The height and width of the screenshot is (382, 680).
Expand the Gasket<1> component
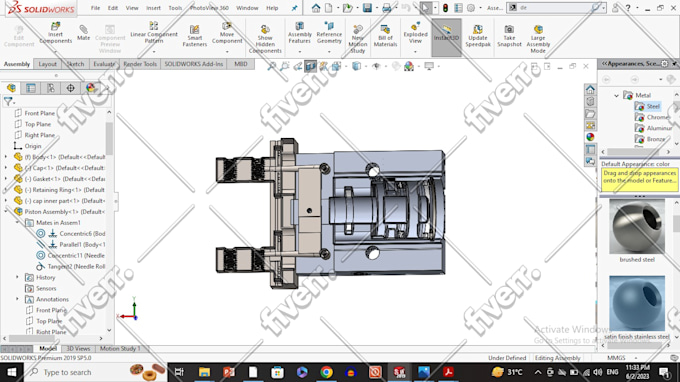pyautogui.click(x=6, y=179)
